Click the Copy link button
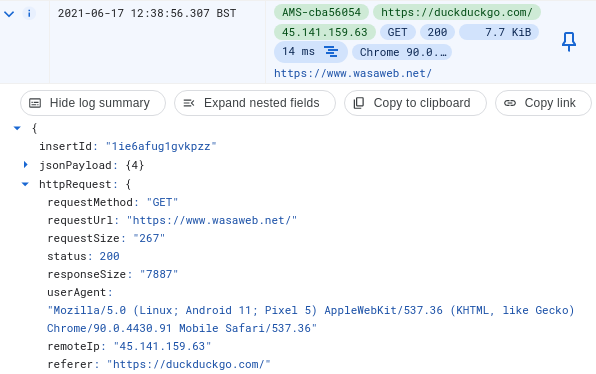The width and height of the screenshot is (596, 374). (543, 103)
